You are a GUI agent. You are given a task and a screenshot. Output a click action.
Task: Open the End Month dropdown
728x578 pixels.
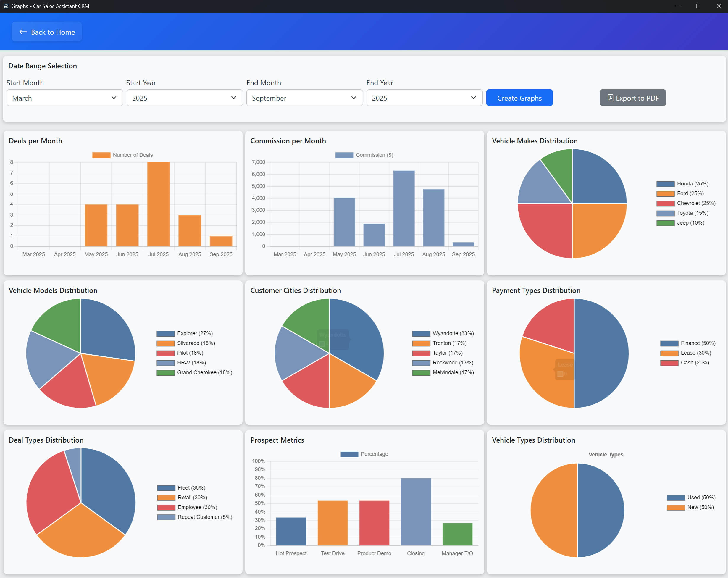coord(304,98)
